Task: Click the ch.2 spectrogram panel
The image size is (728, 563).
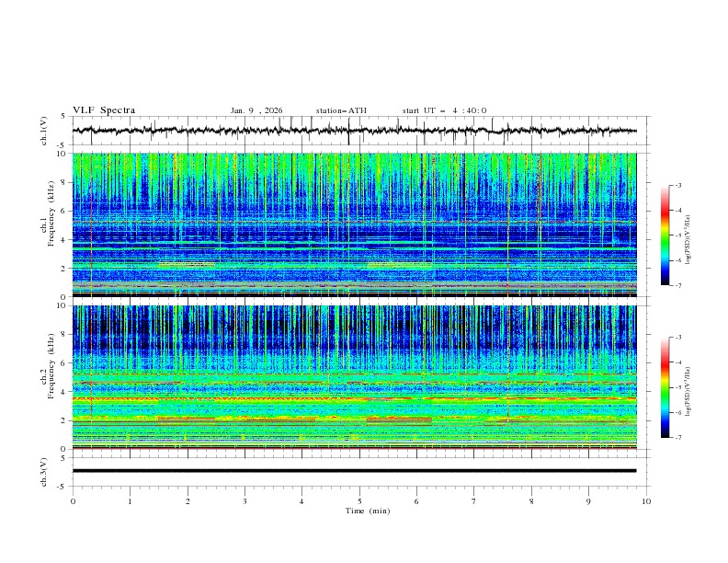Action: click(354, 377)
